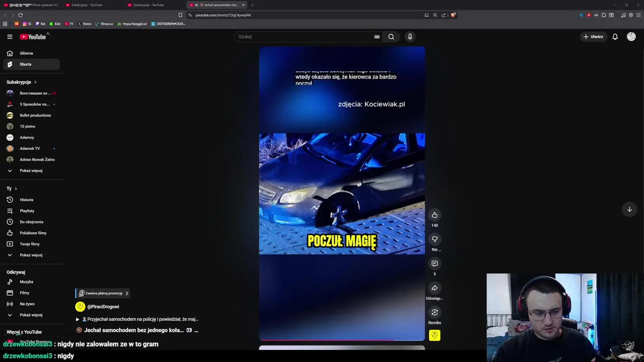Open Główna in the sidebar

pyautogui.click(x=32, y=53)
